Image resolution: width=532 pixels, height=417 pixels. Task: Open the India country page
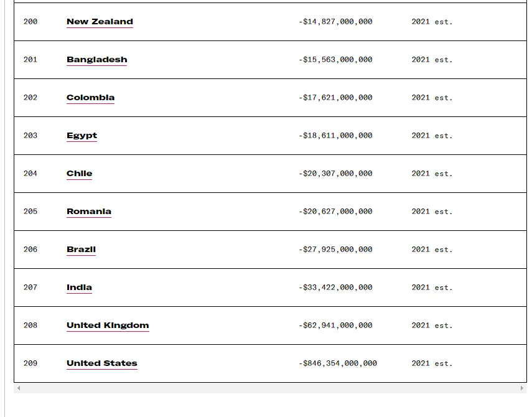coord(79,288)
